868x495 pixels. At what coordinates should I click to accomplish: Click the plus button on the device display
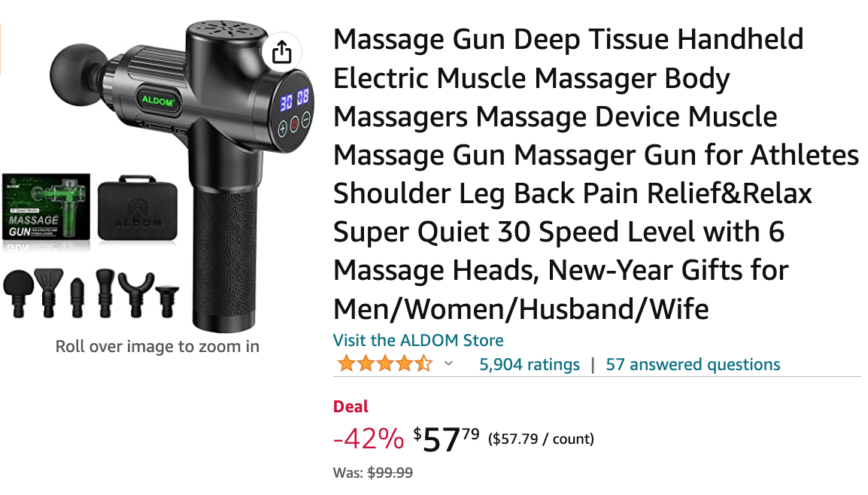(x=282, y=129)
